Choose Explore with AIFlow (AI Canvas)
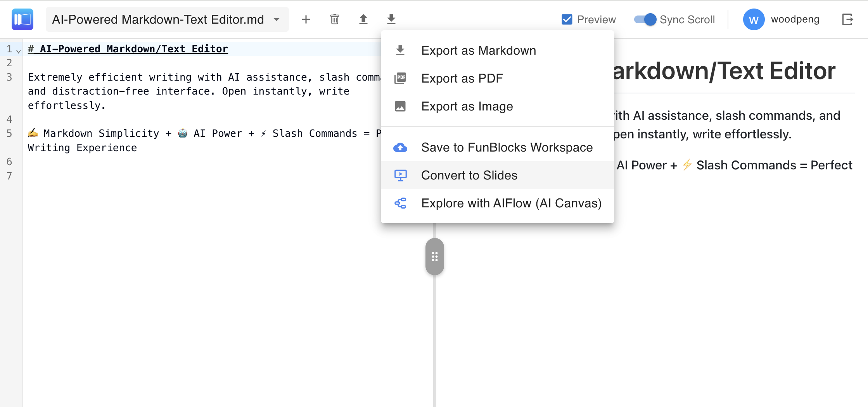 512,203
